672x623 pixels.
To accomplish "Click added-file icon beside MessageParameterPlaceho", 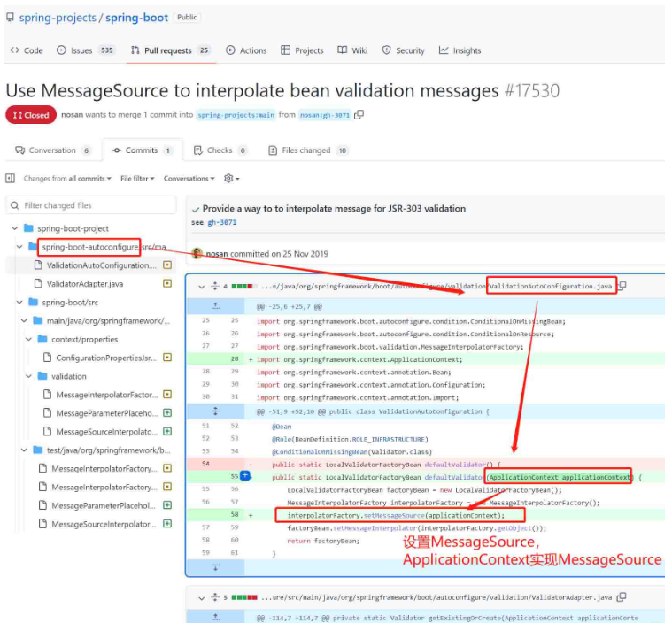I will coord(167,412).
